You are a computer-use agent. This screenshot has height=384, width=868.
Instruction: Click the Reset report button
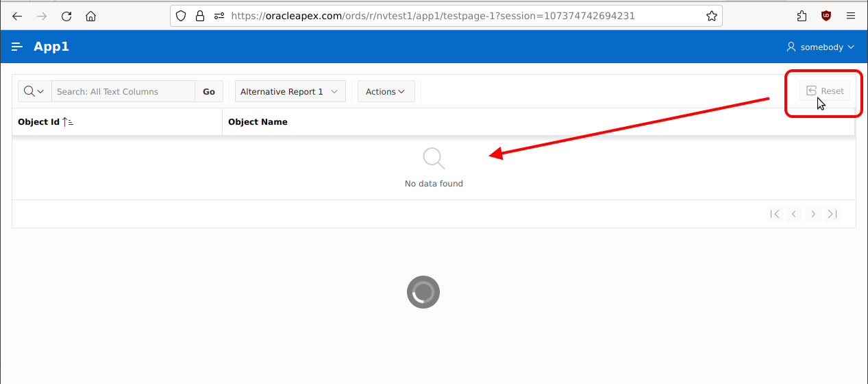[x=825, y=91]
